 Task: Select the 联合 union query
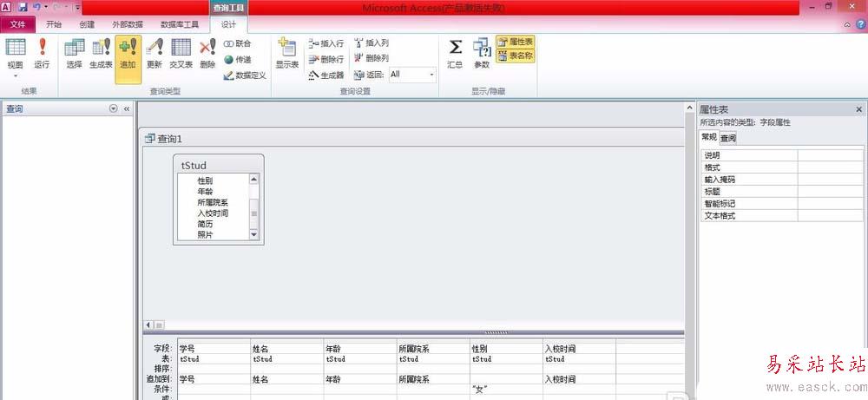coord(238,43)
